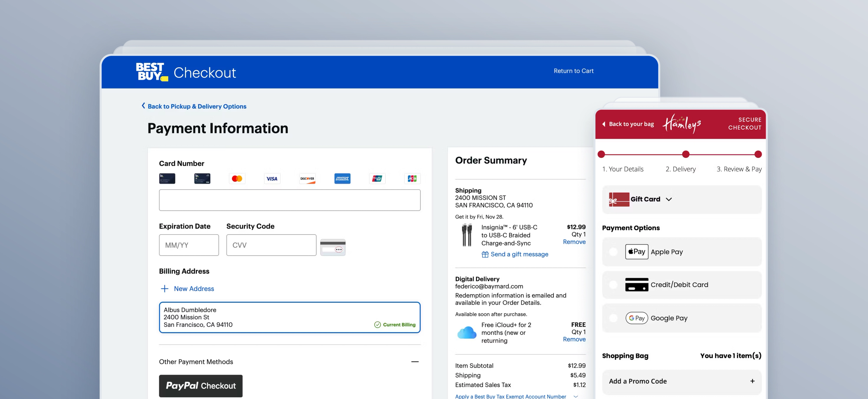Click the Current Billing checkmark icon
This screenshot has width=868, height=399.
click(377, 324)
